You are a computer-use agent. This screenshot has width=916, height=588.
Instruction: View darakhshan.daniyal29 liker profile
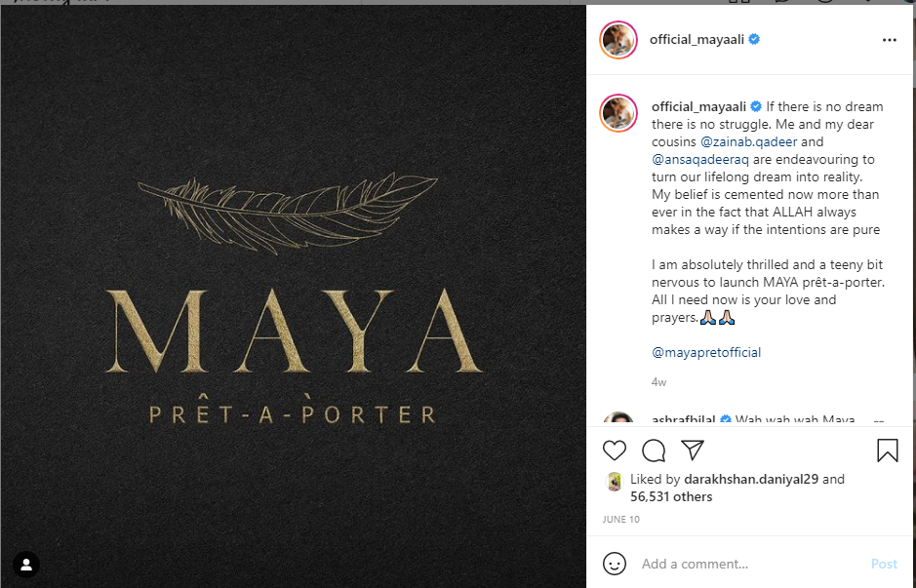751,480
